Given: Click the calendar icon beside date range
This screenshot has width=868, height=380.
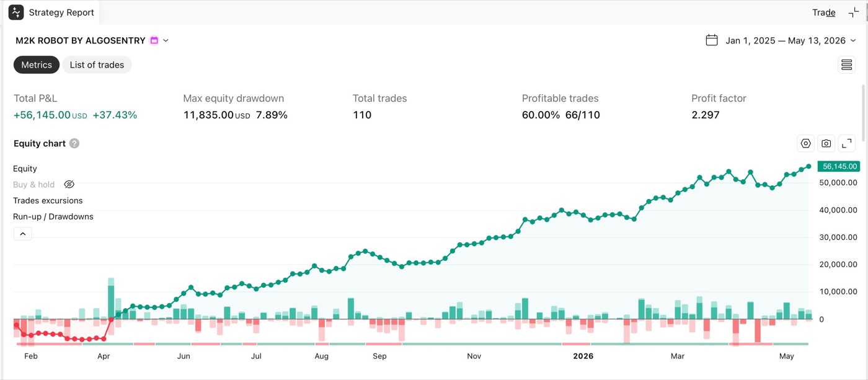Looking at the screenshot, I should click(x=712, y=40).
